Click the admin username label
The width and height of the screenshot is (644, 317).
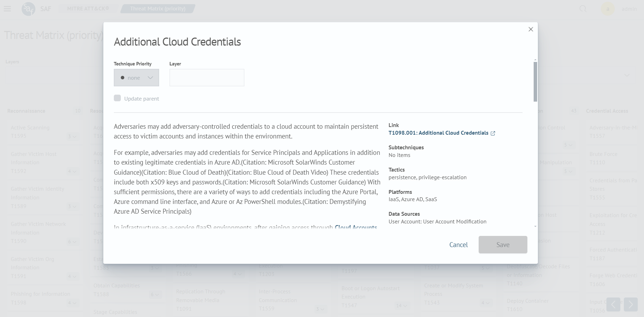click(629, 9)
